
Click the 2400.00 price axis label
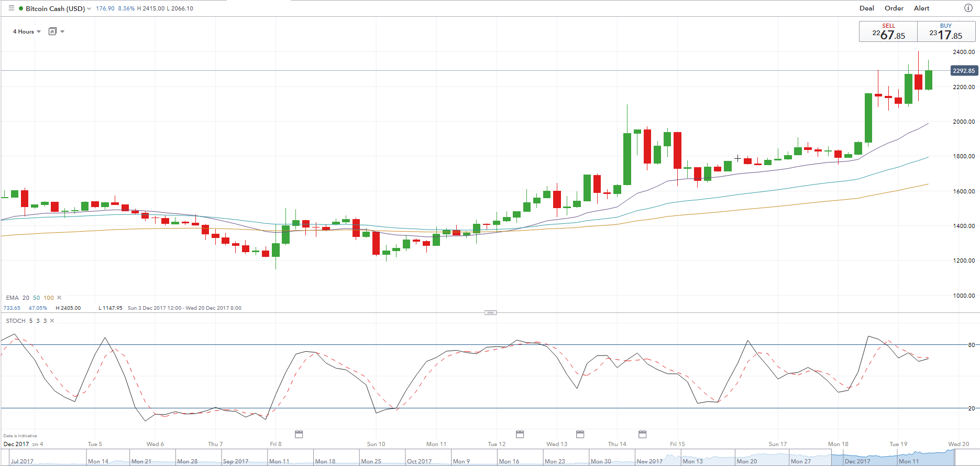coord(964,52)
